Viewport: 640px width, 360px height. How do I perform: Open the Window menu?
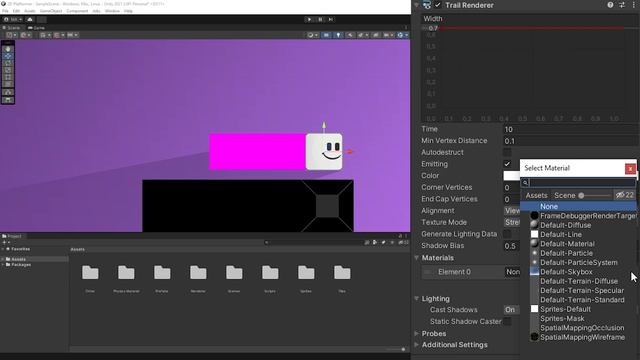[x=112, y=11]
